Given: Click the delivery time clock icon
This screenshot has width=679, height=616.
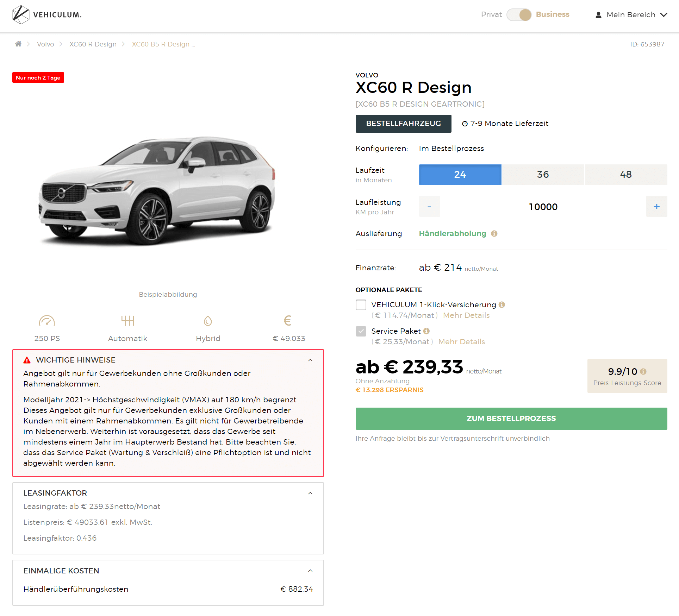Looking at the screenshot, I should (465, 124).
